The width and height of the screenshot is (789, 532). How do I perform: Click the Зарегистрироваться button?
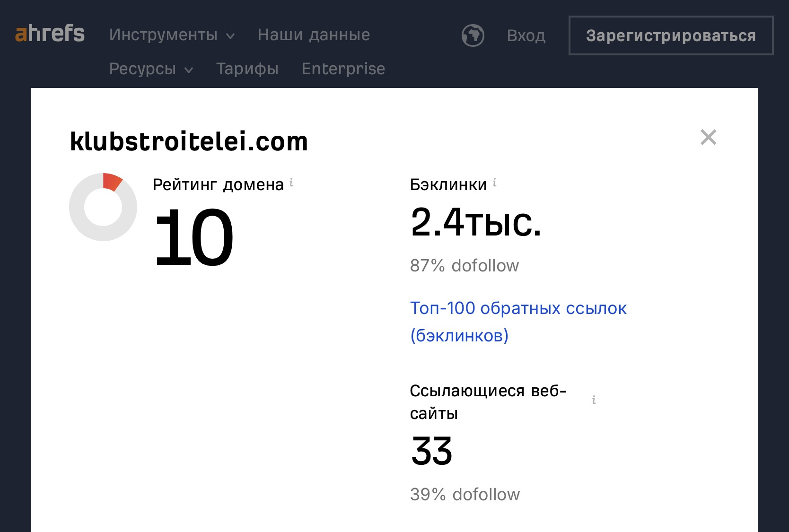671,35
